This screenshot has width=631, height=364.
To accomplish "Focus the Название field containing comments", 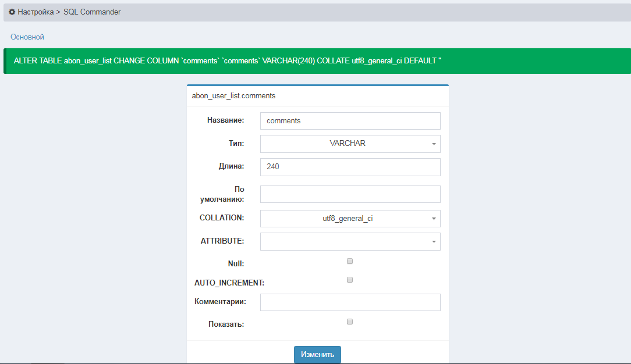I will [x=350, y=121].
